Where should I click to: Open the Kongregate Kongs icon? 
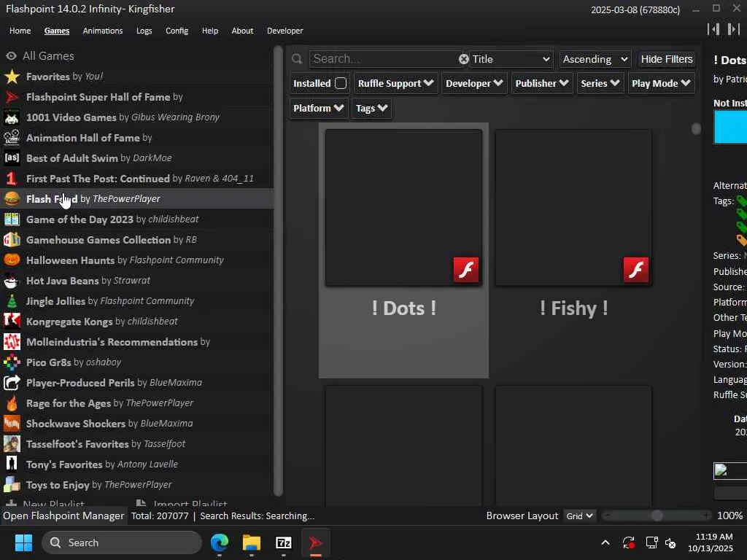click(x=12, y=322)
